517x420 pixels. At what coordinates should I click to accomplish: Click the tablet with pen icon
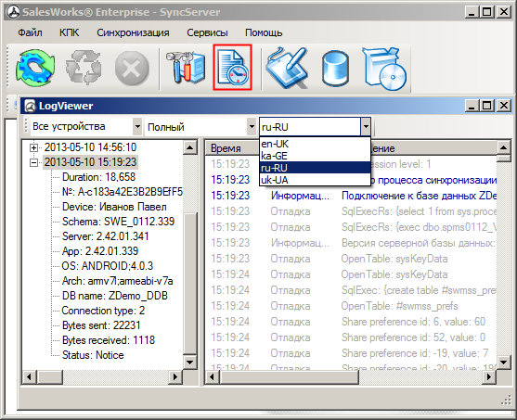point(287,68)
